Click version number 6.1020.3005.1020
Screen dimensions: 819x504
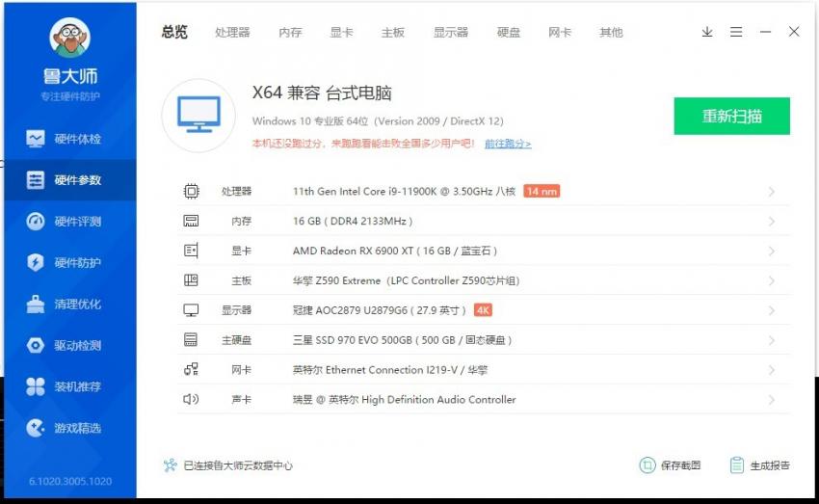click(x=70, y=481)
